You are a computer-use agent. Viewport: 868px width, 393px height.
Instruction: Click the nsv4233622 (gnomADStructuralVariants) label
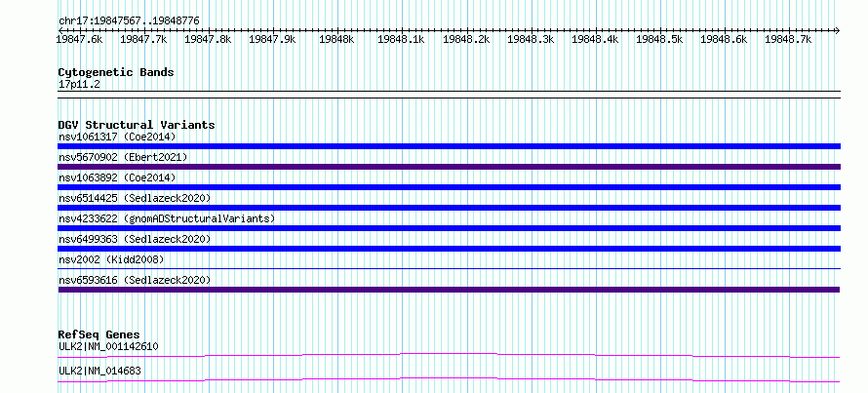(x=167, y=218)
